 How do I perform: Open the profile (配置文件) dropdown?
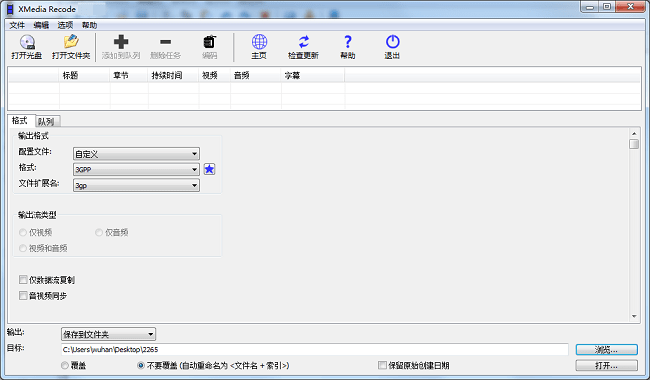[136, 154]
